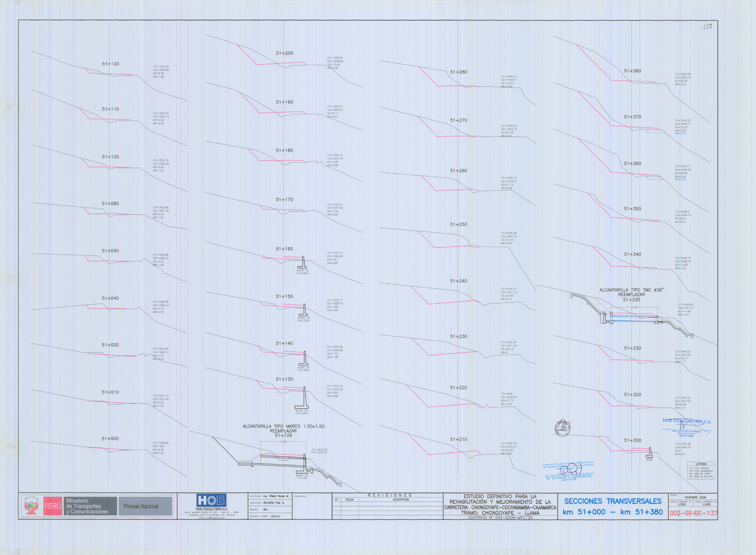
Task: Click ALCANTARILLA TIPO MARCO 1.50x1.50 heading
Action: [x=283, y=426]
